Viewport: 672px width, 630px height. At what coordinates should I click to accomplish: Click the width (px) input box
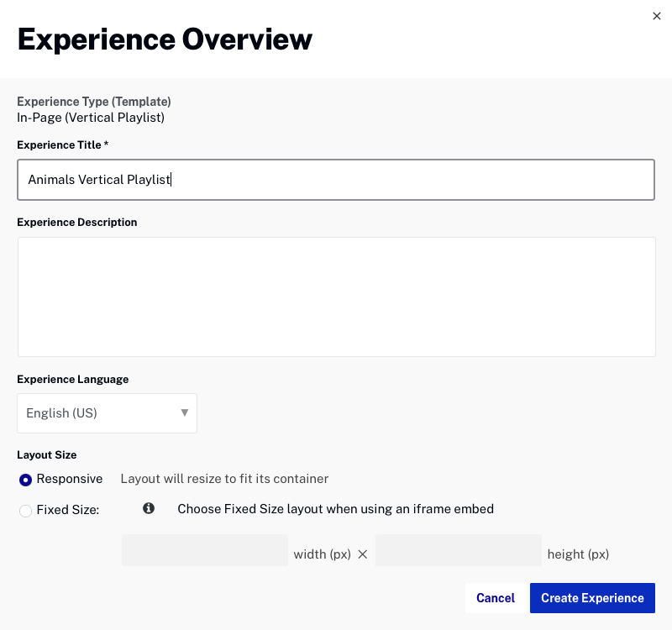205,550
